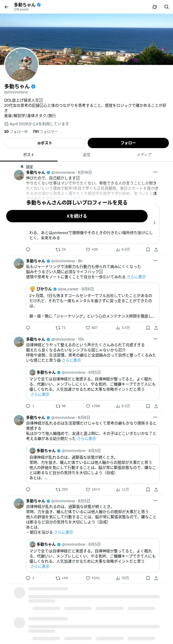Expand the 8h journaling post with さらに表示
The width and height of the screenshot is (173, 644).
[136, 277]
